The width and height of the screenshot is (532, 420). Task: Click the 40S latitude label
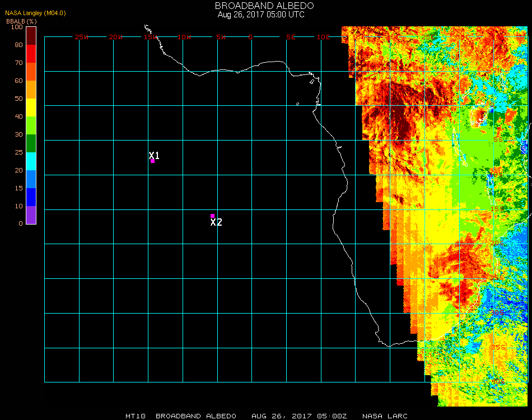coord(498,382)
